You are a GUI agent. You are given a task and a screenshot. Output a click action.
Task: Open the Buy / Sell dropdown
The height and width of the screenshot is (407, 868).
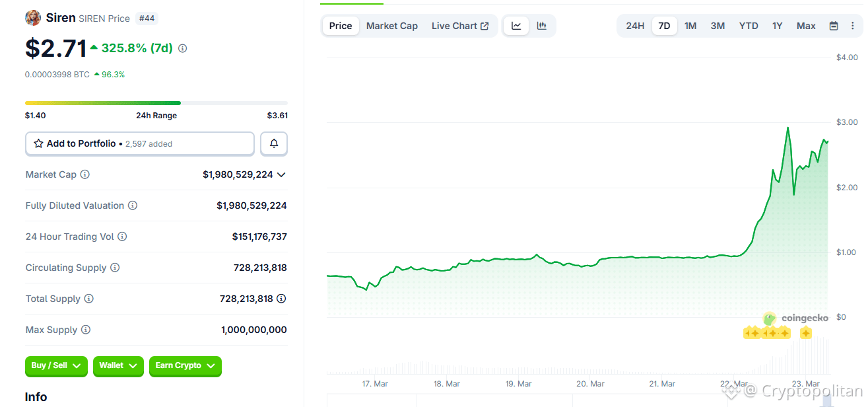(56, 366)
